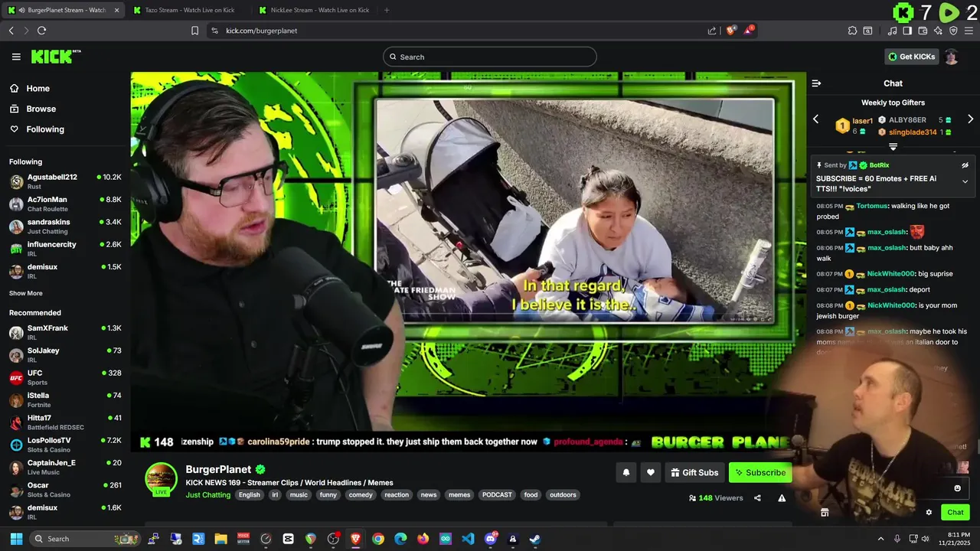Open BurgerPlanet channel avatar
Screen dimensions: 980x551
pyautogui.click(x=161, y=478)
